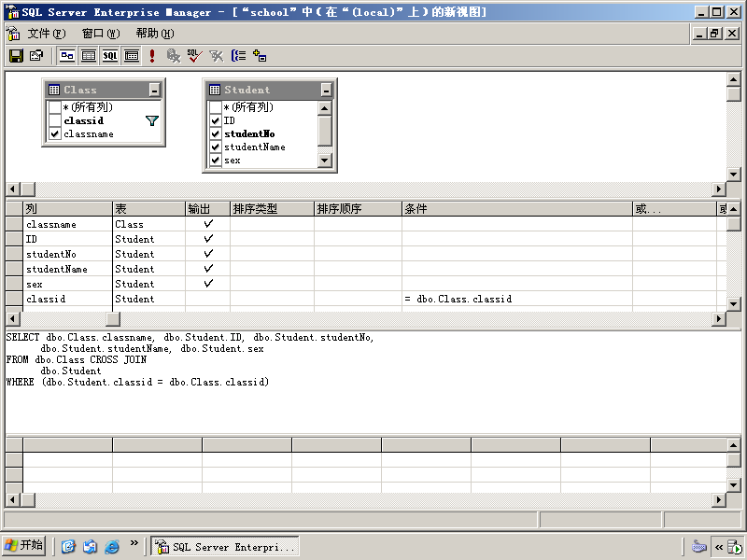This screenshot has height=560, width=747.
Task: Check all columns box in Class table
Action: (x=55, y=107)
